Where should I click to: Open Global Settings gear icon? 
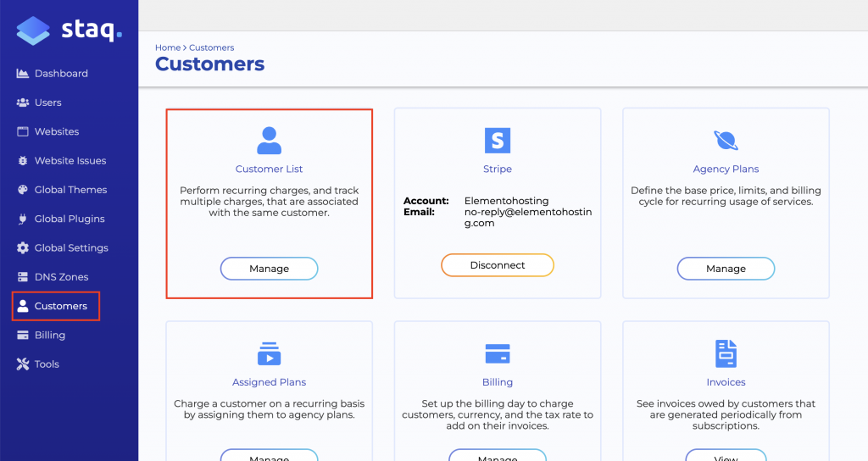(23, 248)
